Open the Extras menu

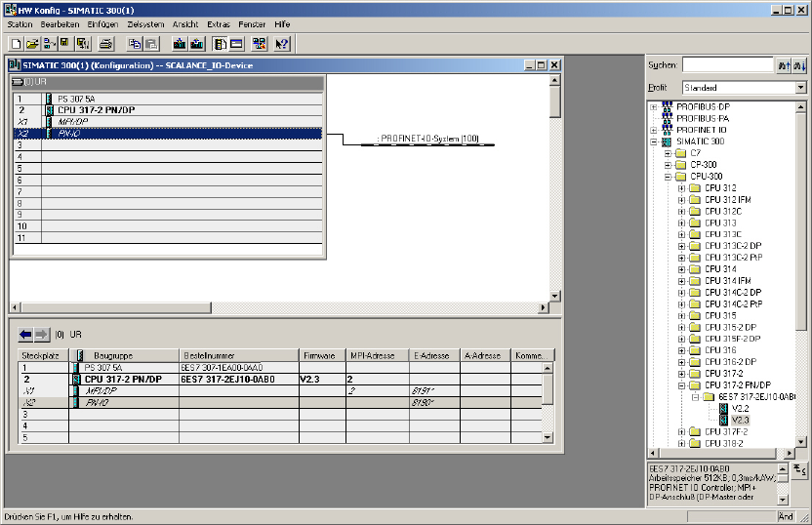(219, 24)
